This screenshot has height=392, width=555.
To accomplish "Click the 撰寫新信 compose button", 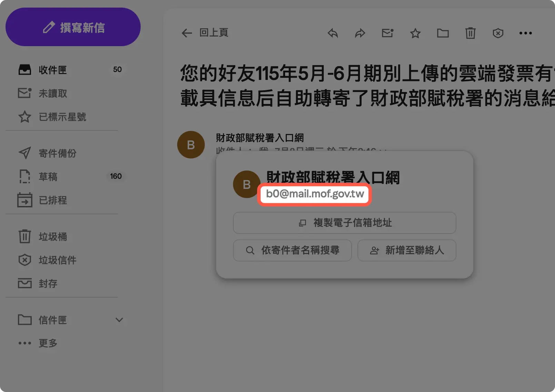I will click(73, 27).
